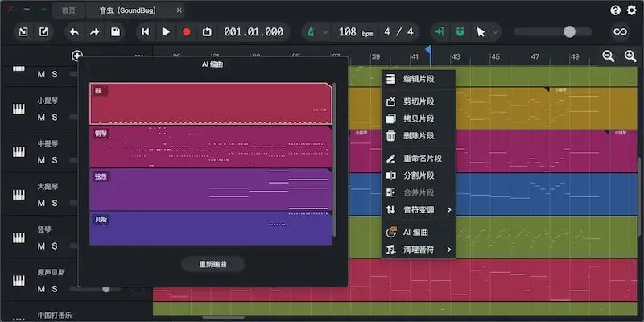
Task: Choose 重命名片段 in context menu
Action: 419,158
